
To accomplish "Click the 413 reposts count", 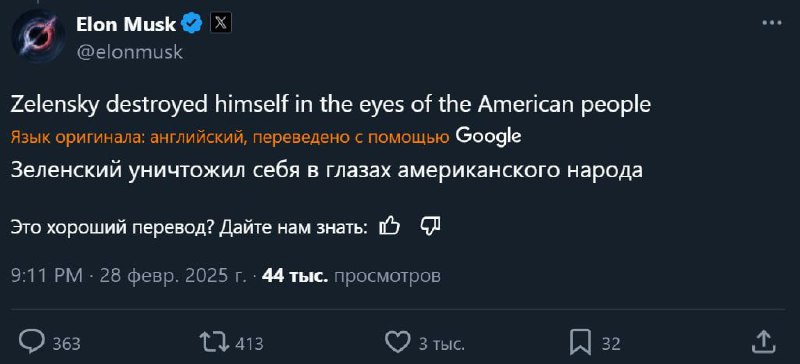I will point(249,344).
